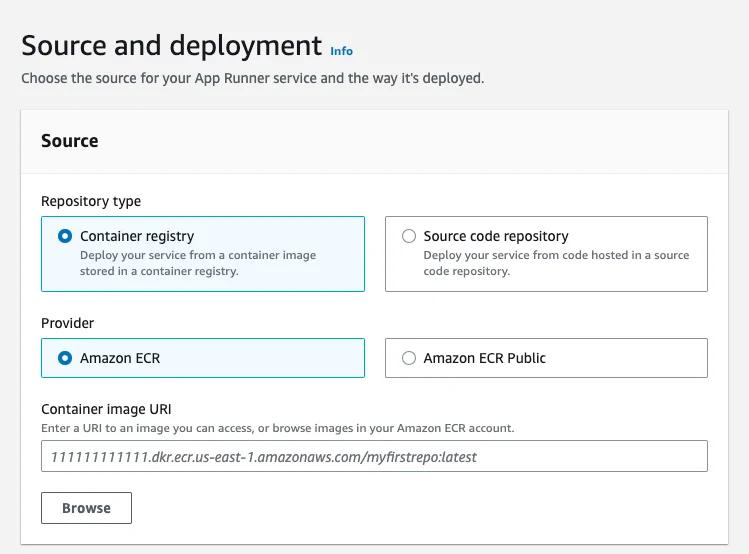
Task: Click the Source and deployment page heading
Action: point(171,46)
